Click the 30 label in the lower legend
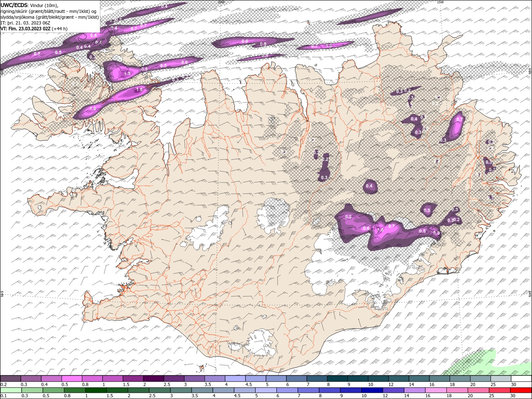The height and width of the screenshot is (399, 532). (513, 396)
